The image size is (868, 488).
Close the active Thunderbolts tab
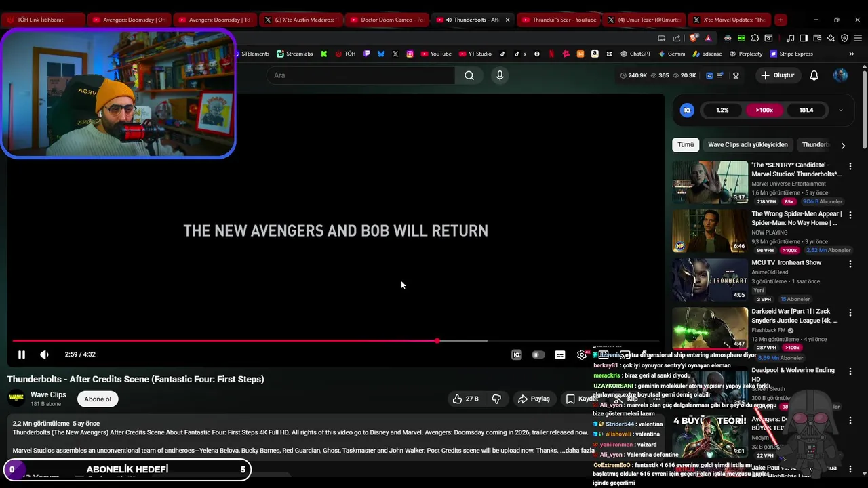tap(507, 20)
